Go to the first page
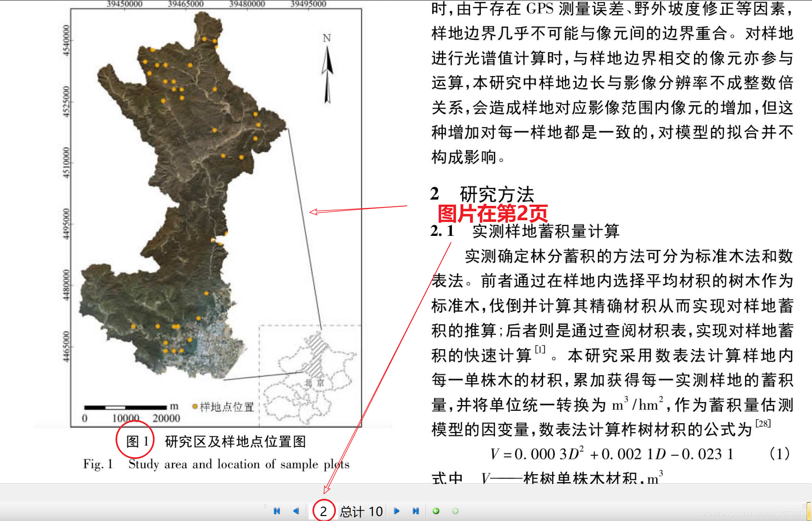 pos(277,511)
